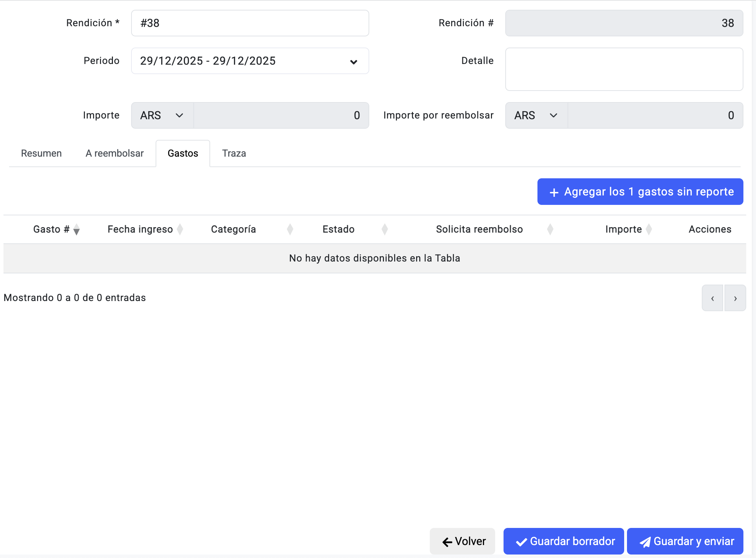Select the Gastos tab

pos(183,153)
